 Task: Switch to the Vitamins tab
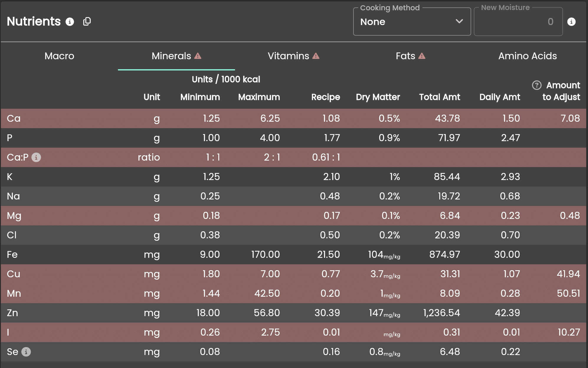tap(288, 56)
